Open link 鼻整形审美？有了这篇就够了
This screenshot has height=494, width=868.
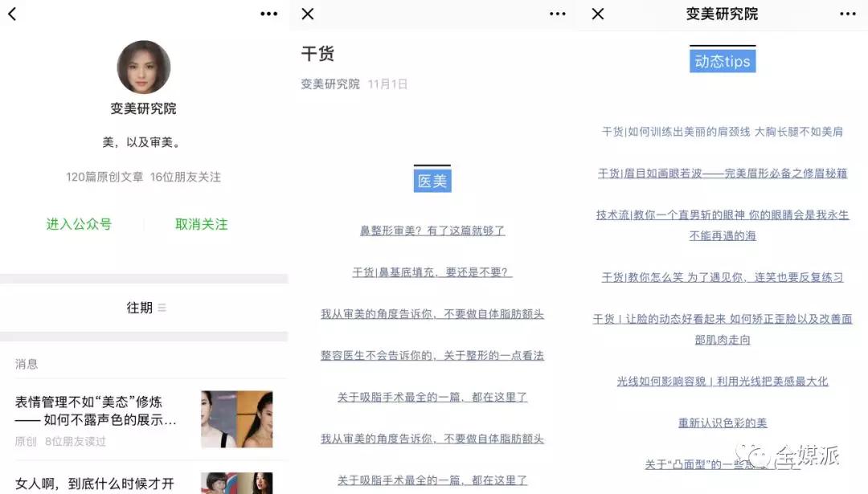point(432,231)
